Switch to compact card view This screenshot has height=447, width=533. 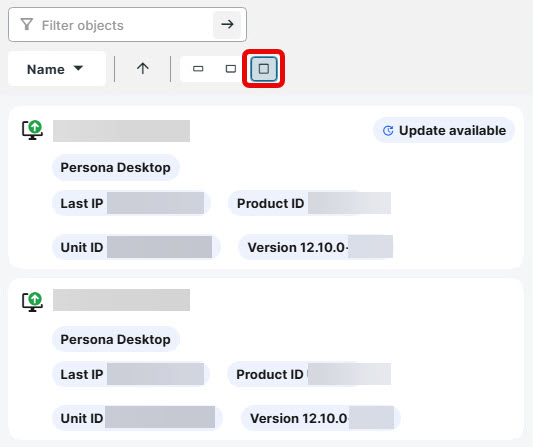click(198, 69)
